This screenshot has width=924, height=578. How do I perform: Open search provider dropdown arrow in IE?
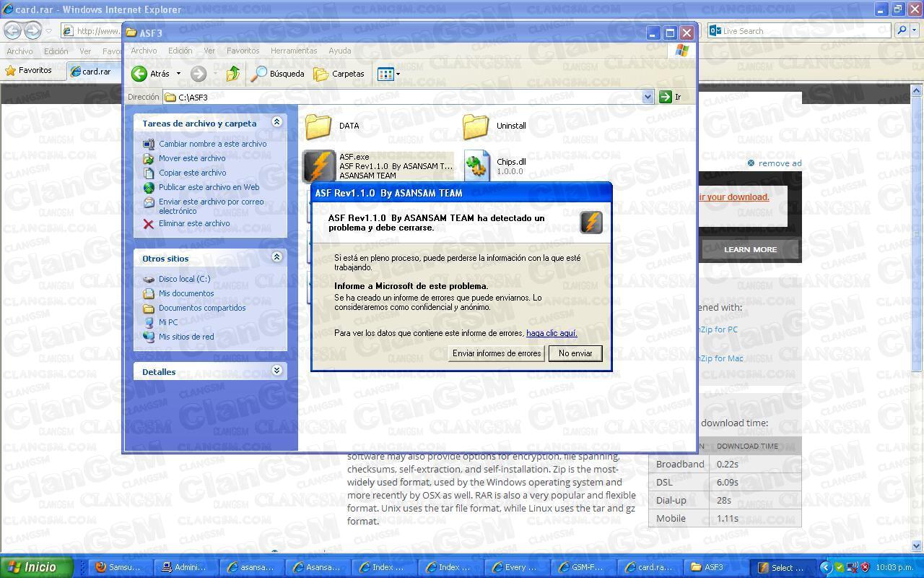point(915,31)
